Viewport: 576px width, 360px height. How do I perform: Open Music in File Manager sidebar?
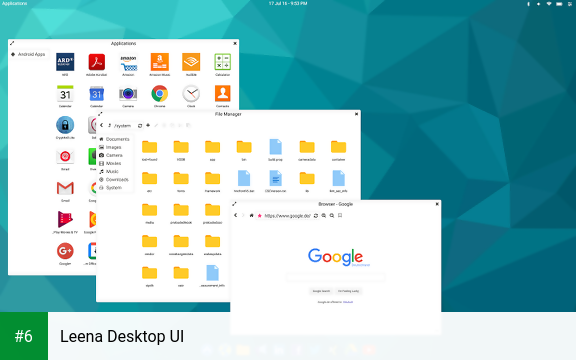click(x=109, y=172)
